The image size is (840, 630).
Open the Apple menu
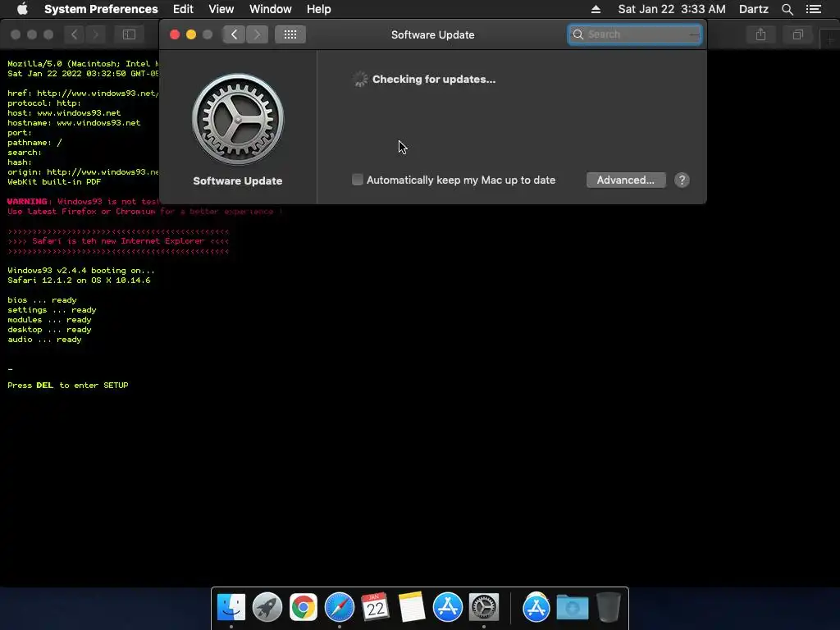(x=22, y=9)
